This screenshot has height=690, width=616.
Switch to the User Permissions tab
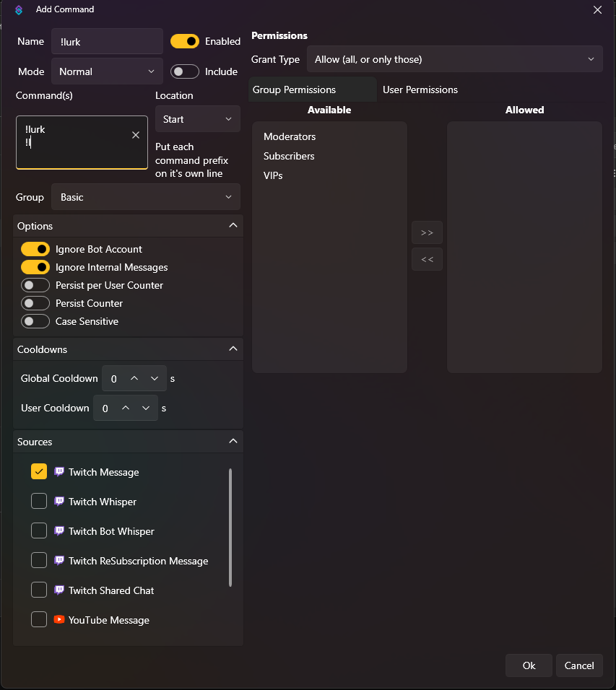click(420, 89)
